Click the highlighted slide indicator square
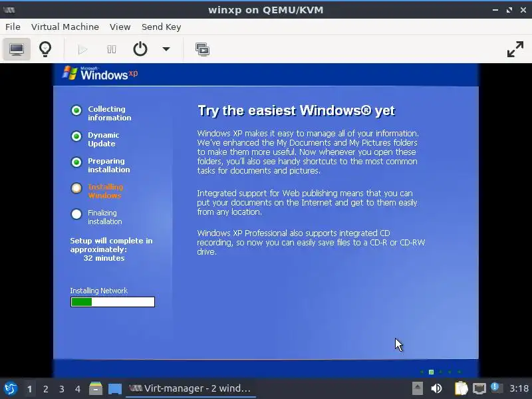Viewport: 532px width, 399px height. click(x=431, y=372)
